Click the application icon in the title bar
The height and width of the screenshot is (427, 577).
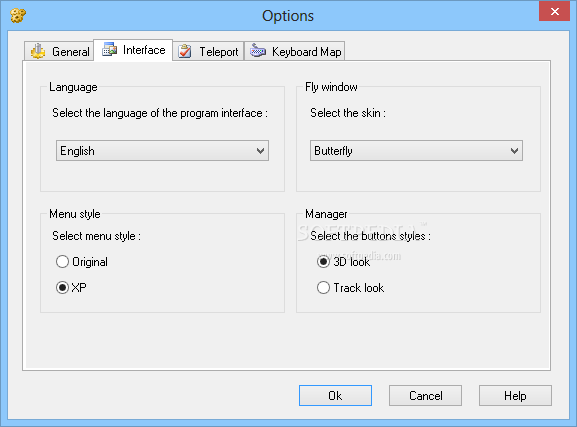point(18,15)
